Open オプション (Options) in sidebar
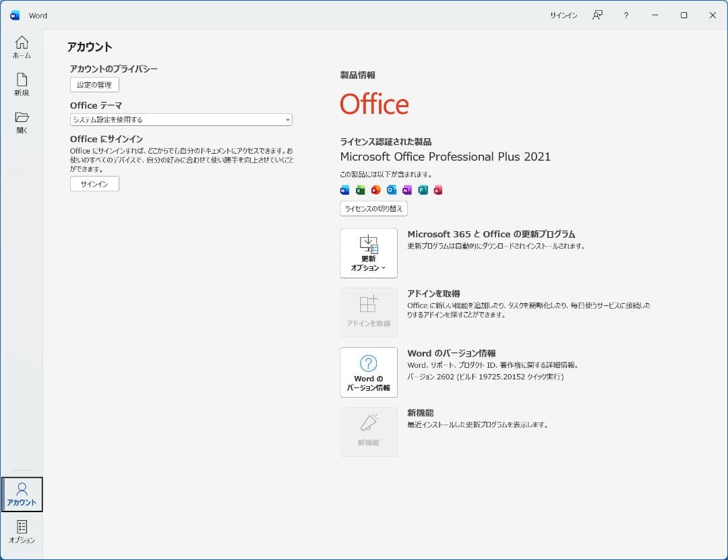Viewport: 728px width, 560px height. click(22, 532)
